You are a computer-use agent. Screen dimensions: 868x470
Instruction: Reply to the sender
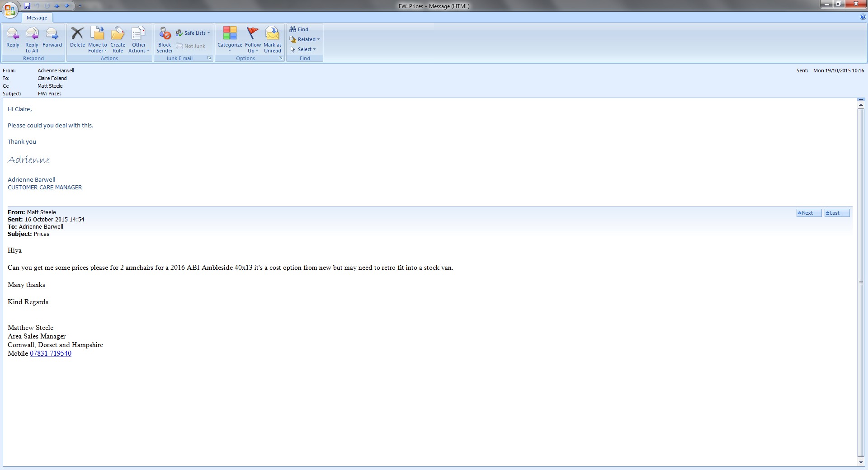coord(13,38)
